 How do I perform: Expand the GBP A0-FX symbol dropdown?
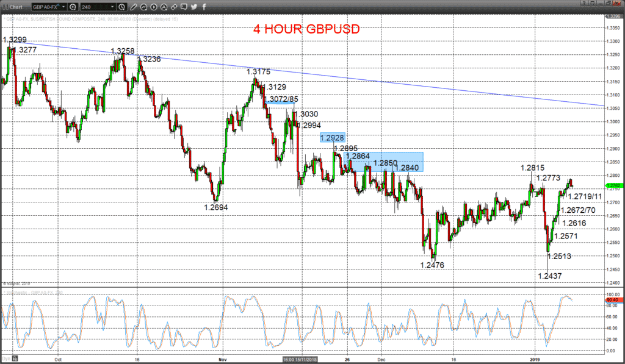(x=63, y=7)
